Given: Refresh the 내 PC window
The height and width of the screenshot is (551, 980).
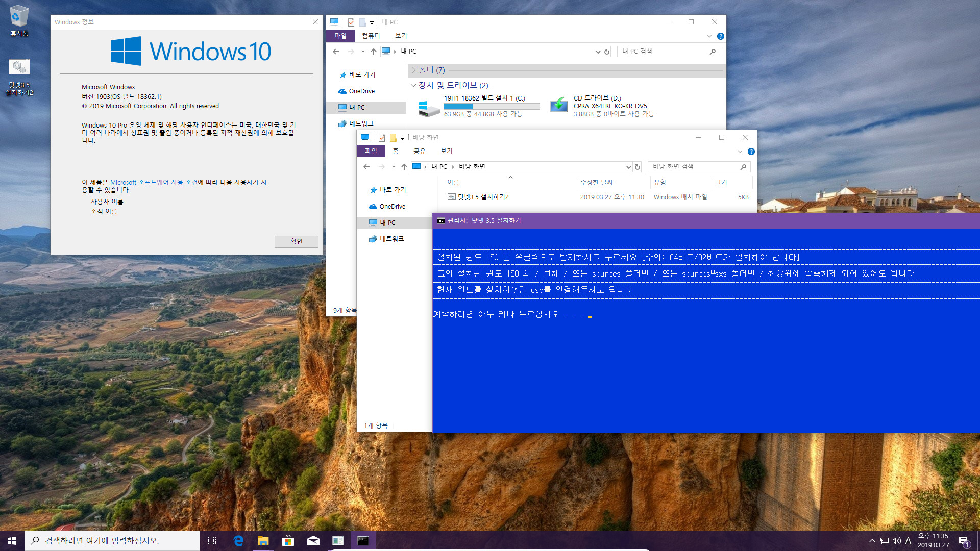Looking at the screenshot, I should pos(606,52).
